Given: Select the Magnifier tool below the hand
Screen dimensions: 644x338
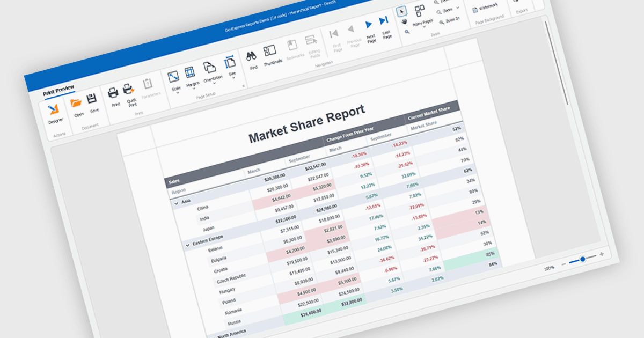Looking at the screenshot, I should coord(407,32).
